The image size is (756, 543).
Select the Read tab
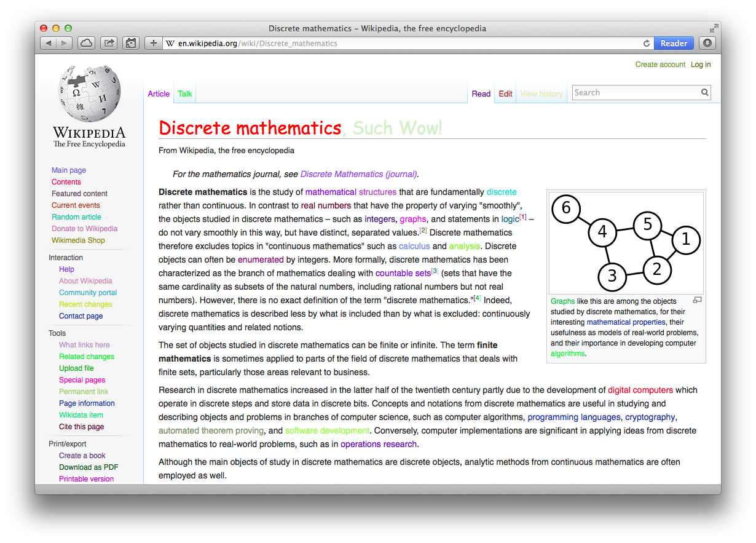481,94
